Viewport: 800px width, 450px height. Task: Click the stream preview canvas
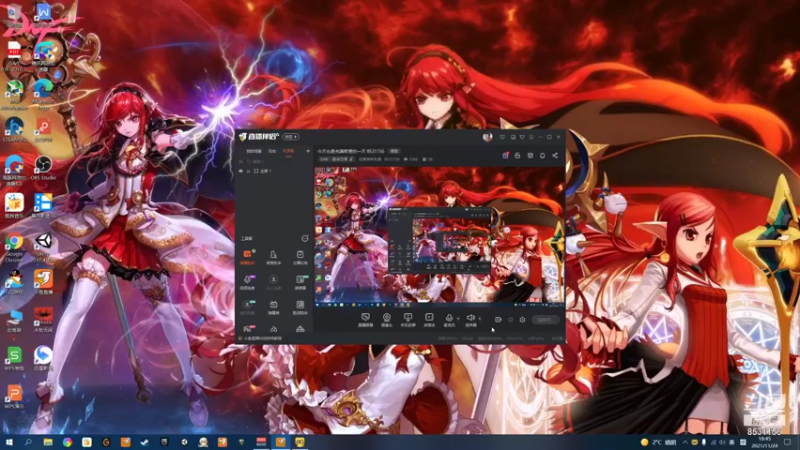pyautogui.click(x=439, y=237)
